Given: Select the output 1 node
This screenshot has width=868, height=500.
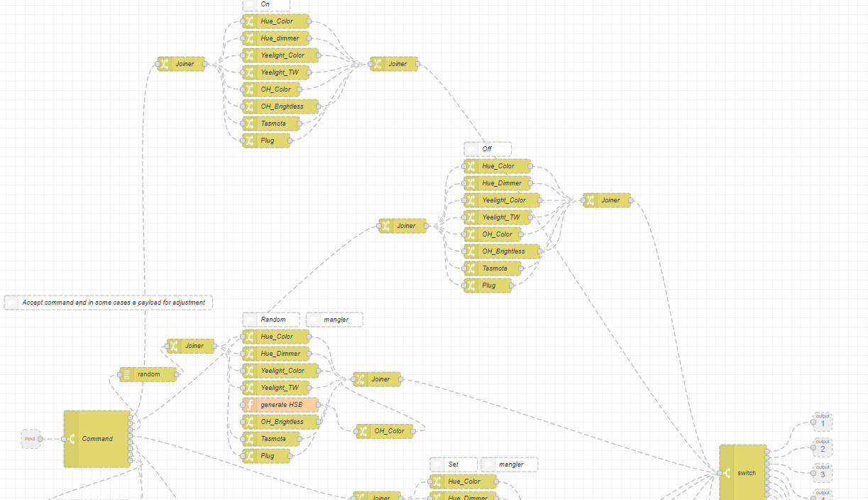Looking at the screenshot, I should tap(823, 422).
